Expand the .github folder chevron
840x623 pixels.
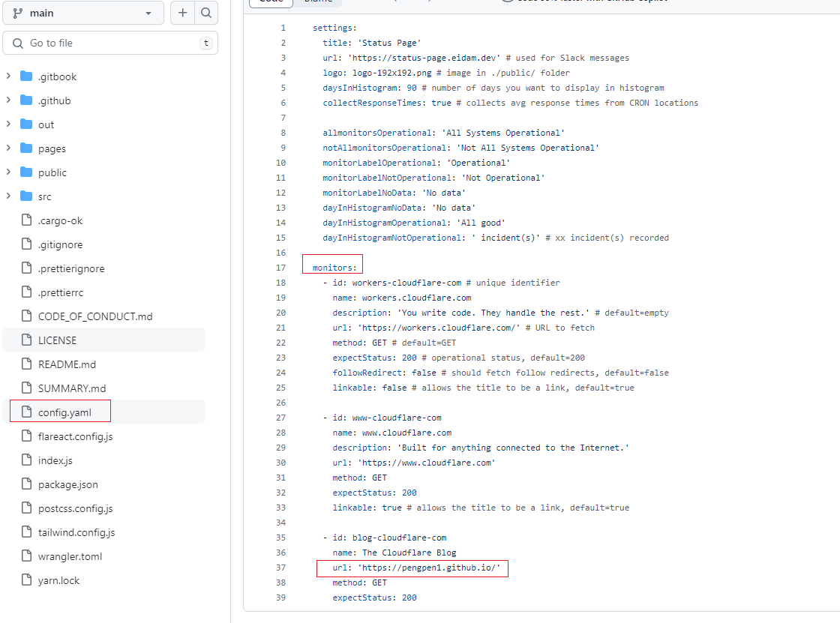[x=8, y=100]
